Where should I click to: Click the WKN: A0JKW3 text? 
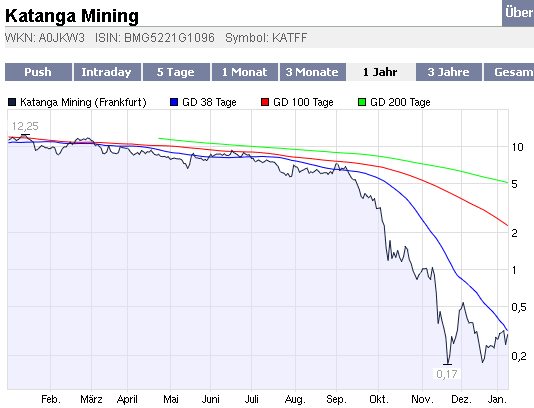(45, 37)
